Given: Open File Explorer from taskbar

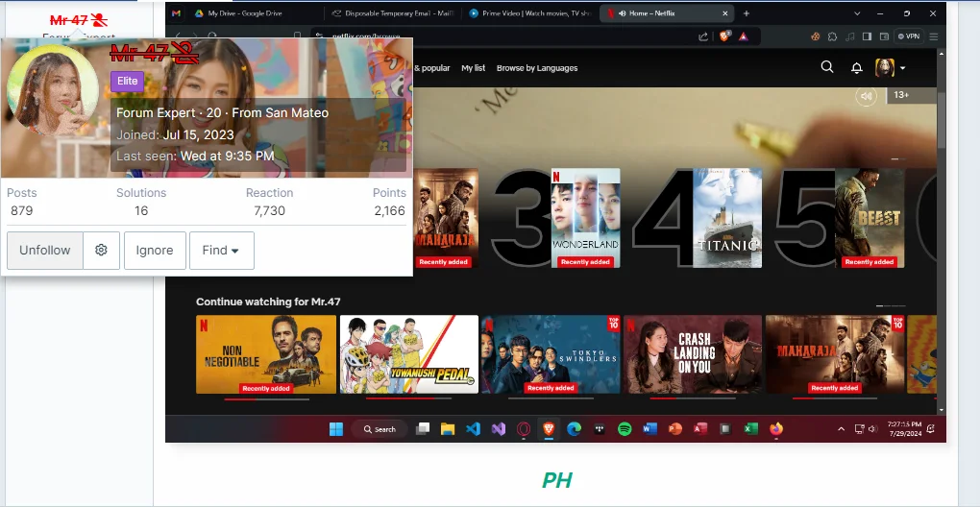Looking at the screenshot, I should 448,429.
